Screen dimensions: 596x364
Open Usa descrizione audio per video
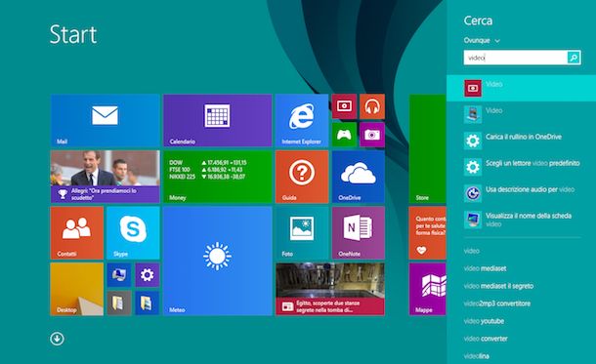click(521, 193)
